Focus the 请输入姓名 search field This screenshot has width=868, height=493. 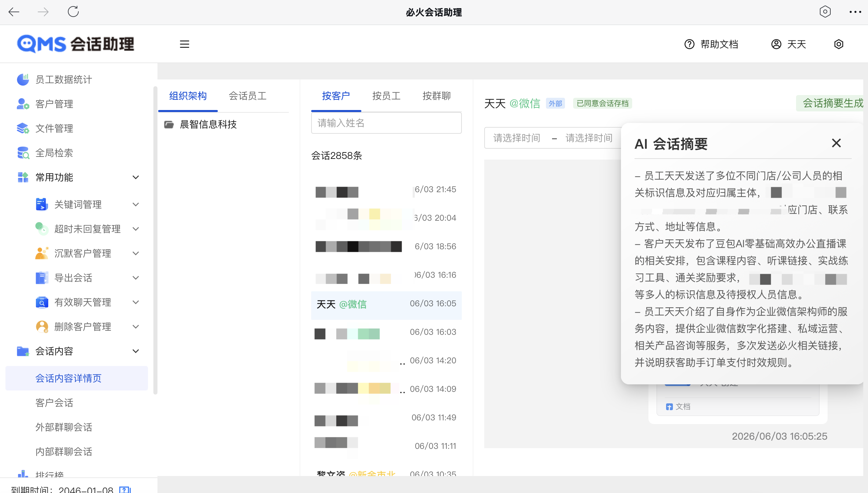[386, 123]
